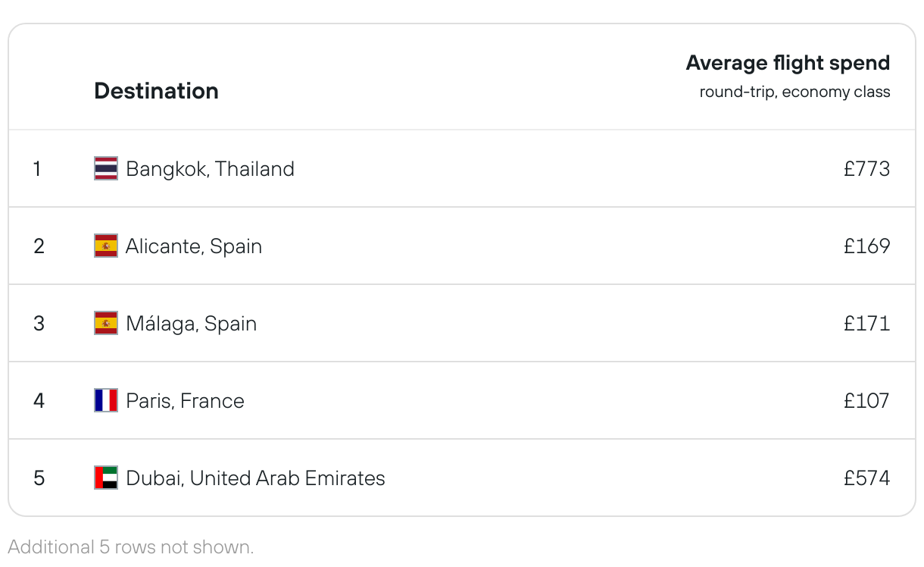924x567 pixels.
Task: Click the Thailand flag icon
Action: point(106,168)
